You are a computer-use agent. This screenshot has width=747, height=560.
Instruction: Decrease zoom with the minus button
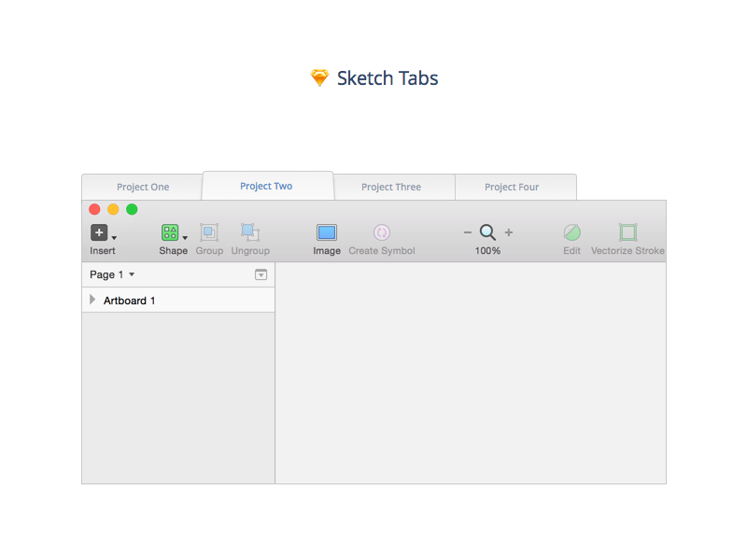coord(467,232)
